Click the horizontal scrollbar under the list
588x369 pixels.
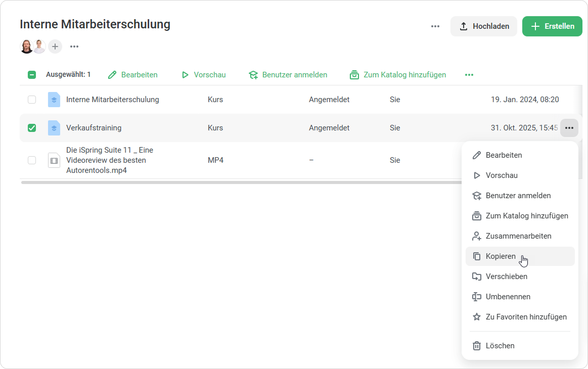click(x=238, y=182)
